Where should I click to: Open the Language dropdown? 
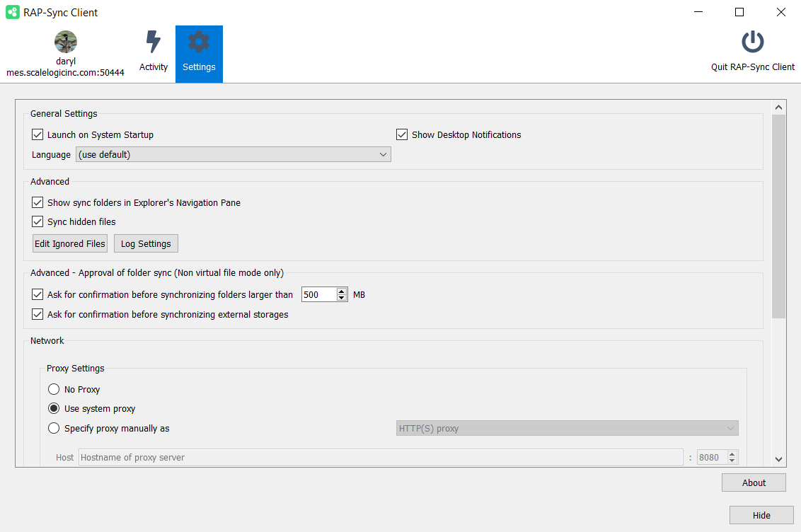234,154
